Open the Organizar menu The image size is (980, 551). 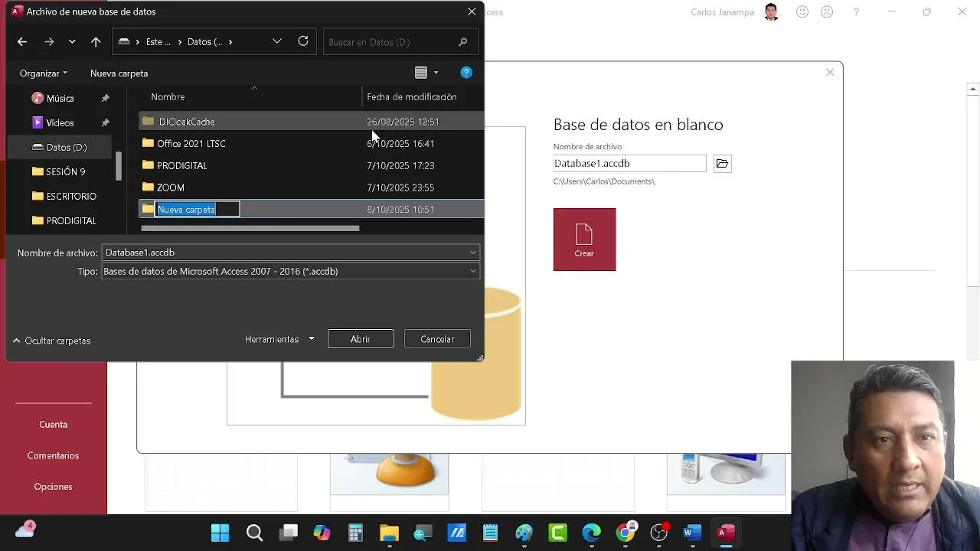click(x=44, y=73)
